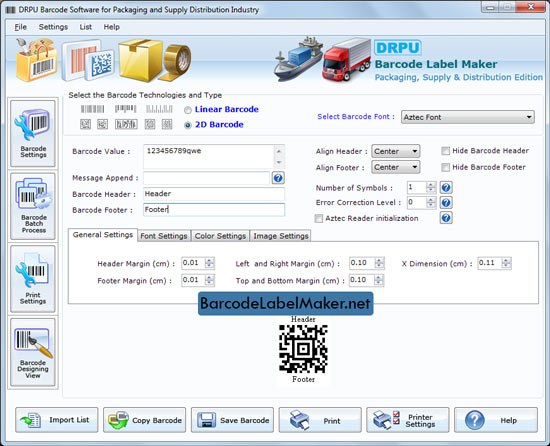The width and height of the screenshot is (550, 446).
Task: Click help icon beside Message Append
Action: (x=278, y=178)
